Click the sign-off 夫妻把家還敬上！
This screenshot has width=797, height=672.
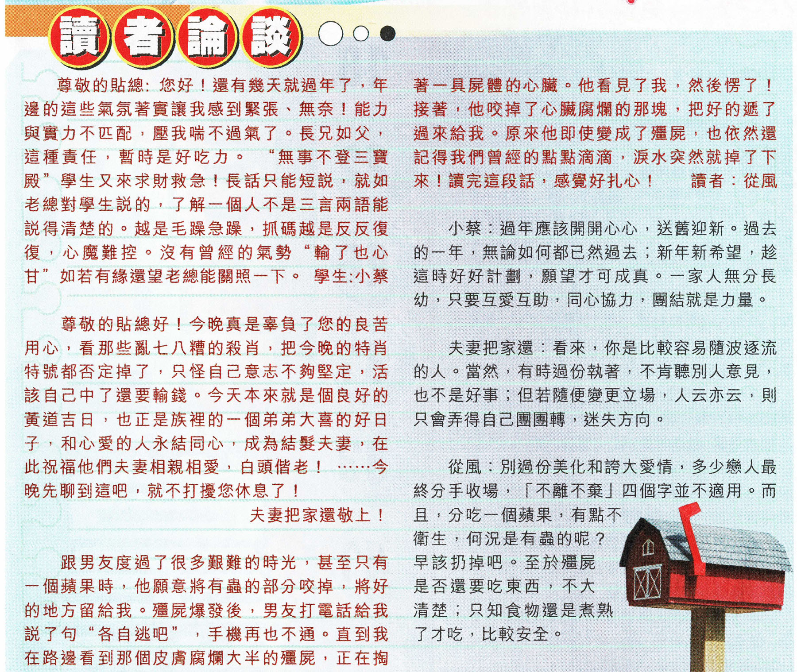pyautogui.click(x=317, y=515)
